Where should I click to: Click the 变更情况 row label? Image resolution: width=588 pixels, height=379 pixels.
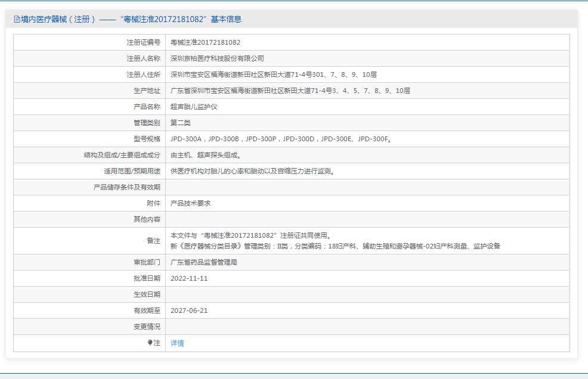click(x=147, y=327)
